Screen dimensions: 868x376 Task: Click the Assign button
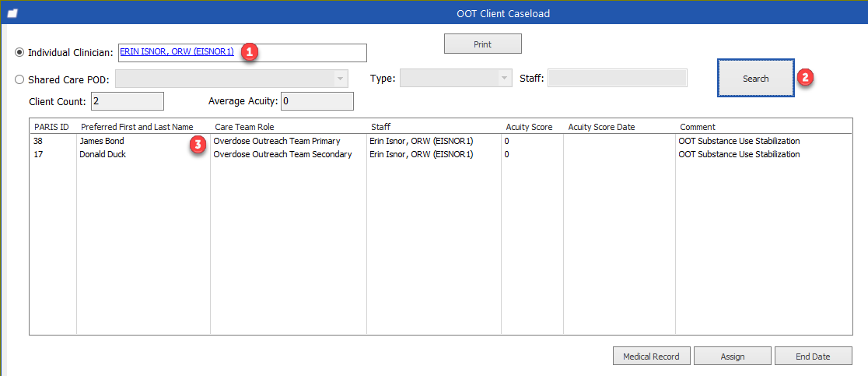(732, 357)
